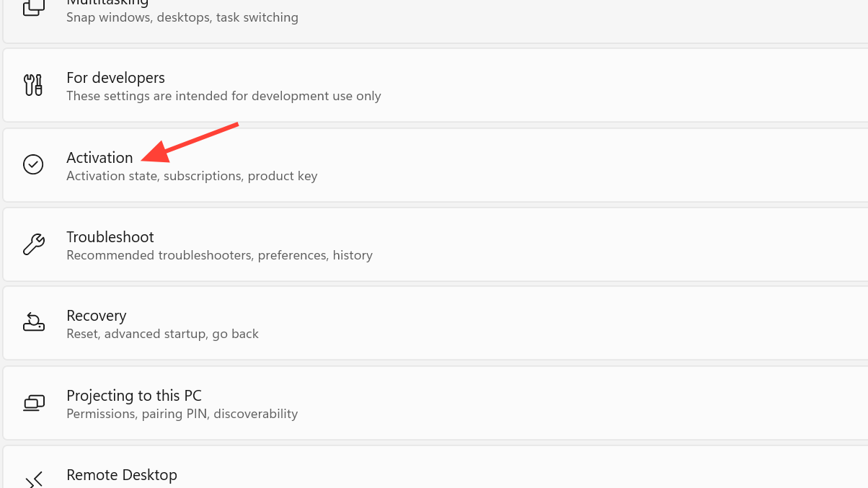Open the For developers settings page
868x488 pixels.
click(x=115, y=78)
